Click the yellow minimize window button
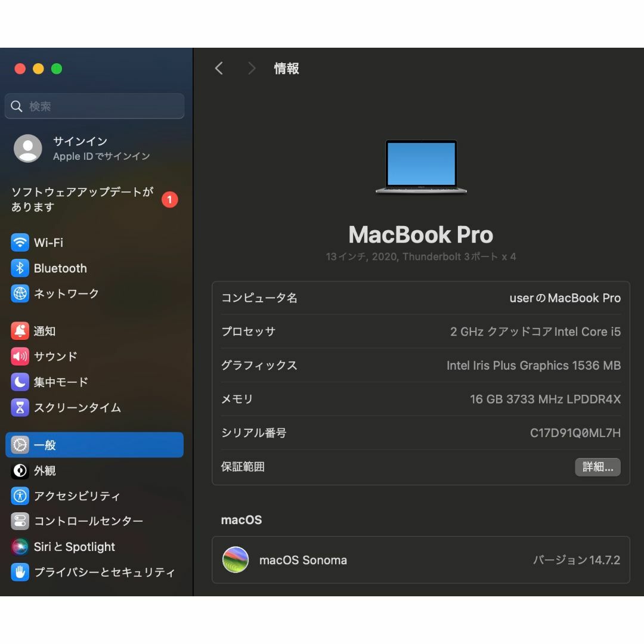 [x=38, y=69]
